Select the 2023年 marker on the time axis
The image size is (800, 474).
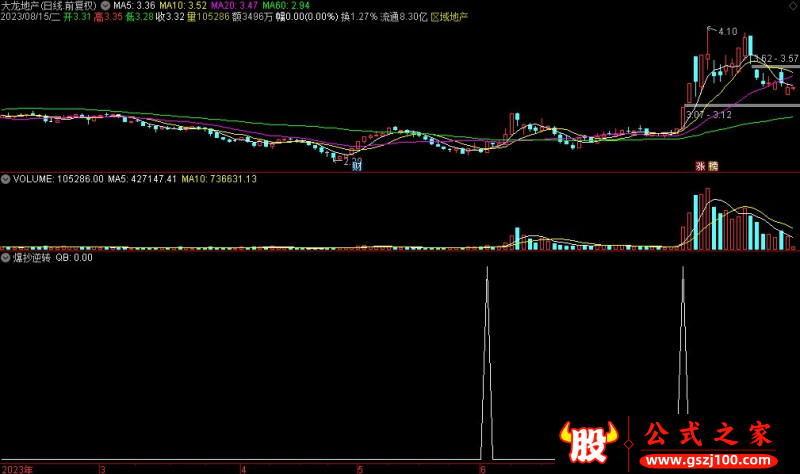18,467
